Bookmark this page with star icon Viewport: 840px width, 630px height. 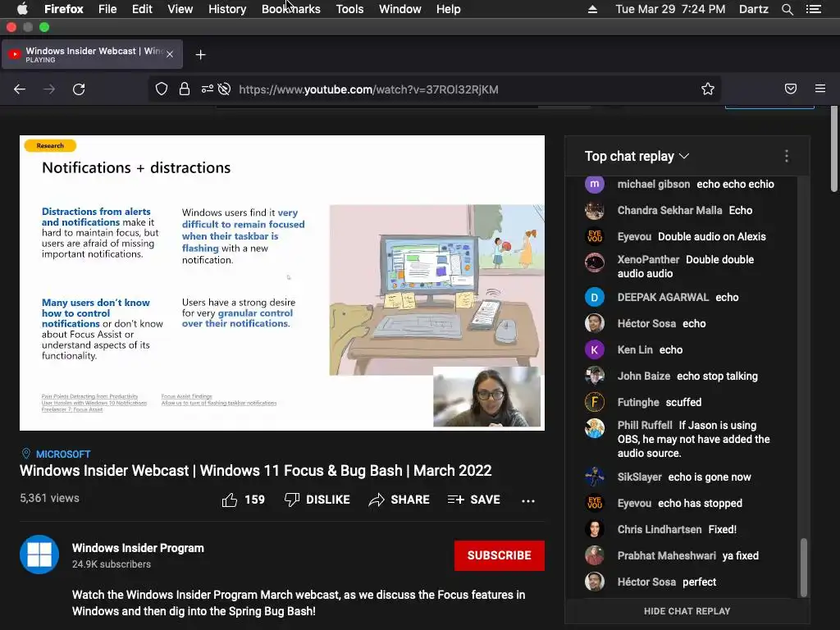pos(708,89)
